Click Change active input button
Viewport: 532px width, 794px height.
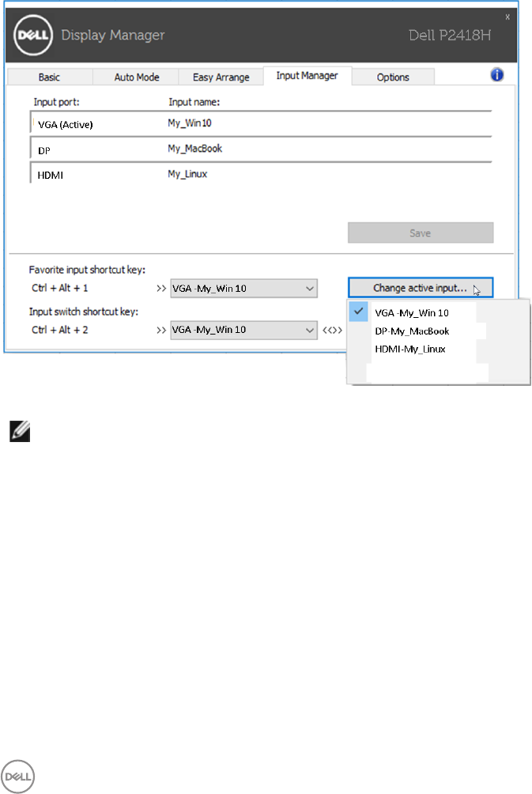420,288
